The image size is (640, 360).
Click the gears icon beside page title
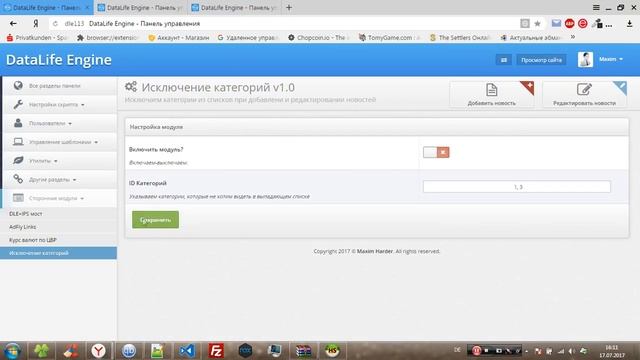131,87
